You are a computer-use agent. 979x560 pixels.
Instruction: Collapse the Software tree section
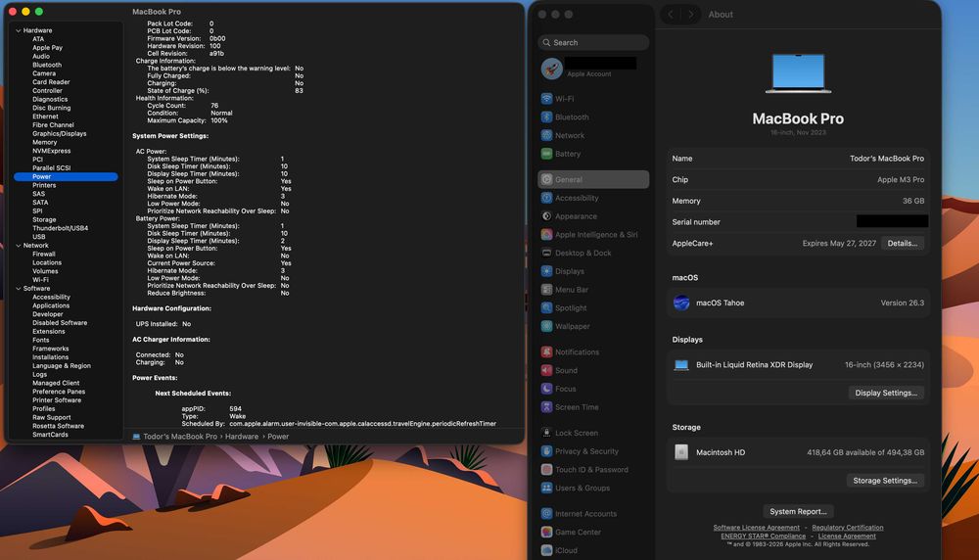click(18, 289)
